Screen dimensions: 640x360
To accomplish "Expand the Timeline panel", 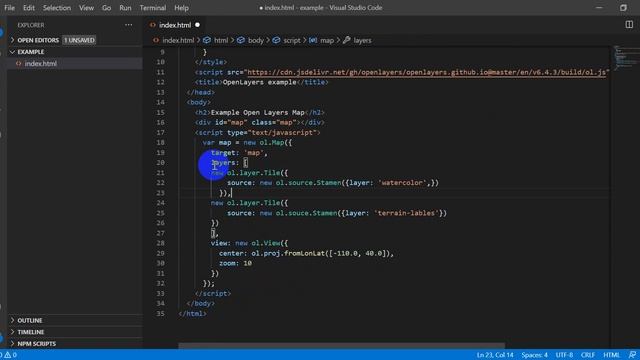I will (x=75, y=332).
